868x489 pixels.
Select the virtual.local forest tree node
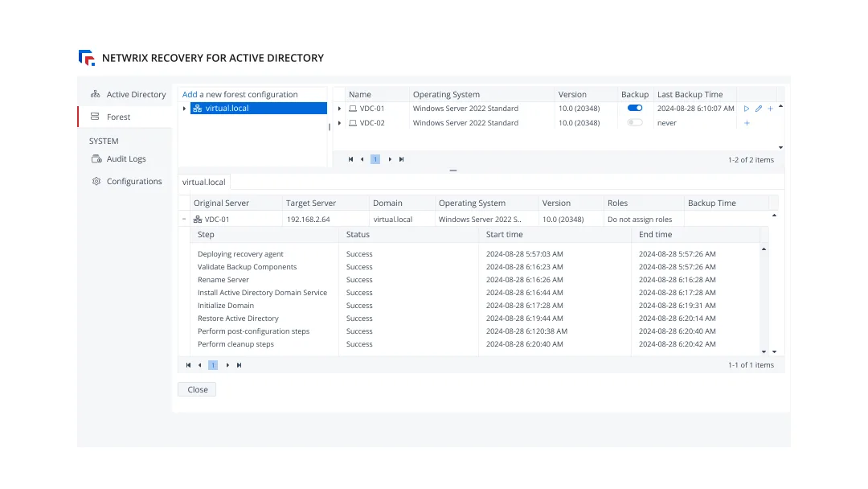tap(259, 108)
